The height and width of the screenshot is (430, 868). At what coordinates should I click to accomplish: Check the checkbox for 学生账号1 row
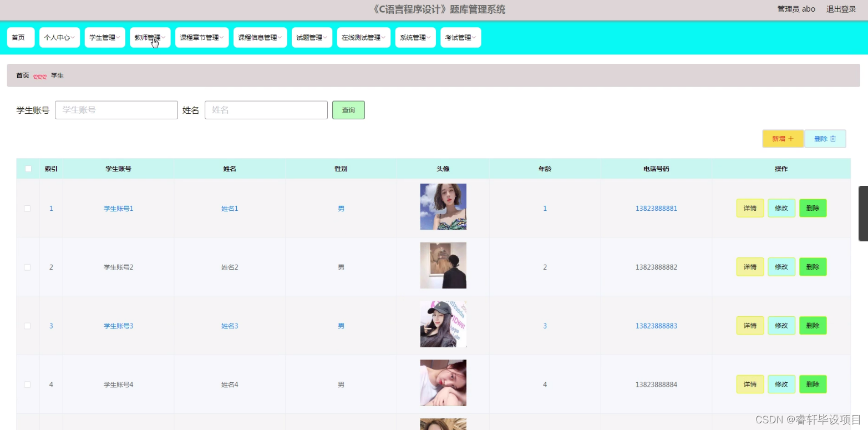pyautogui.click(x=28, y=208)
